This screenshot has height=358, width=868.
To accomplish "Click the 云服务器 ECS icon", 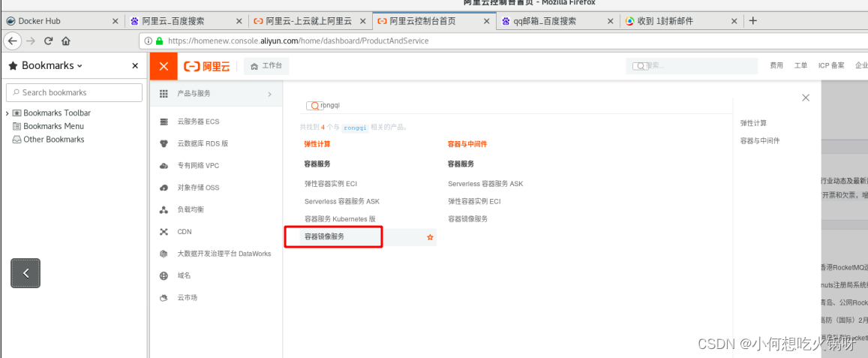I will pos(164,122).
